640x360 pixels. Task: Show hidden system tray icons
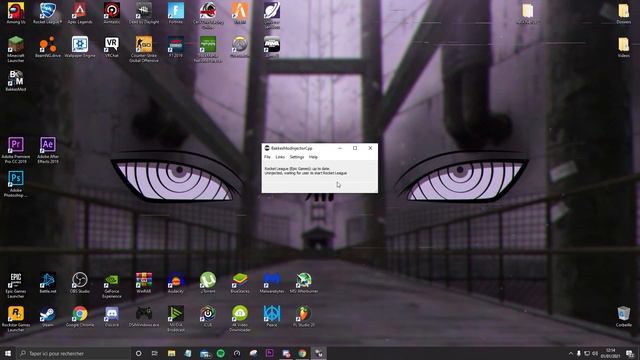[x=570, y=353]
